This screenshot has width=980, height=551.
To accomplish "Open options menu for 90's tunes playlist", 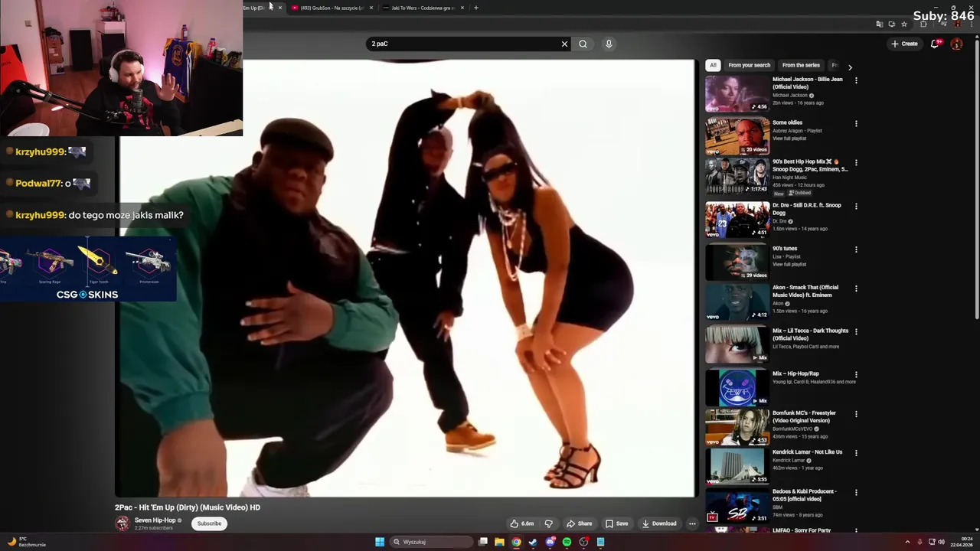I will 856,249.
